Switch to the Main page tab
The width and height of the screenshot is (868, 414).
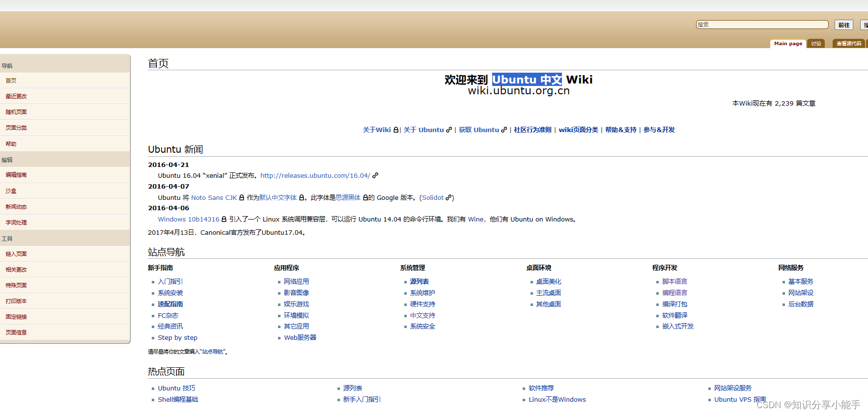pyautogui.click(x=788, y=44)
